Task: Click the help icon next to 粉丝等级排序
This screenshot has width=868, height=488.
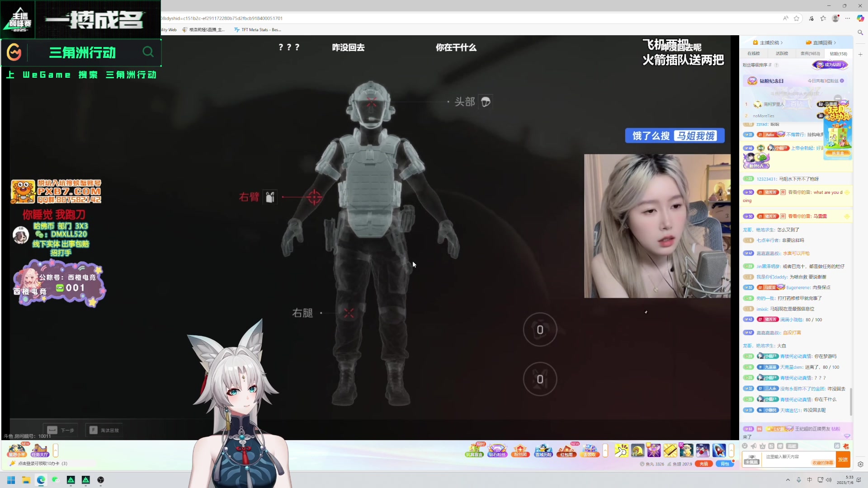Action: 777,65
